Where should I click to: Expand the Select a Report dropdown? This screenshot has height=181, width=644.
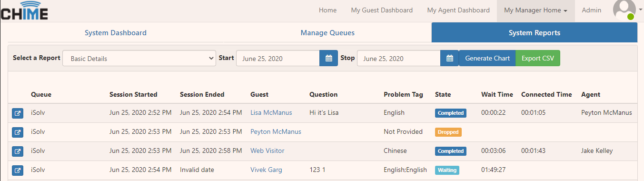139,58
